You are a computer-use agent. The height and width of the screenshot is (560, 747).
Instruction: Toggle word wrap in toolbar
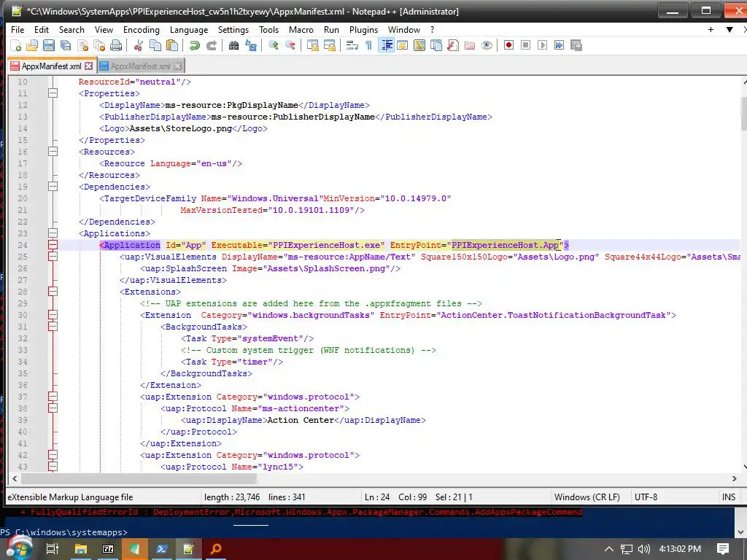point(352,45)
